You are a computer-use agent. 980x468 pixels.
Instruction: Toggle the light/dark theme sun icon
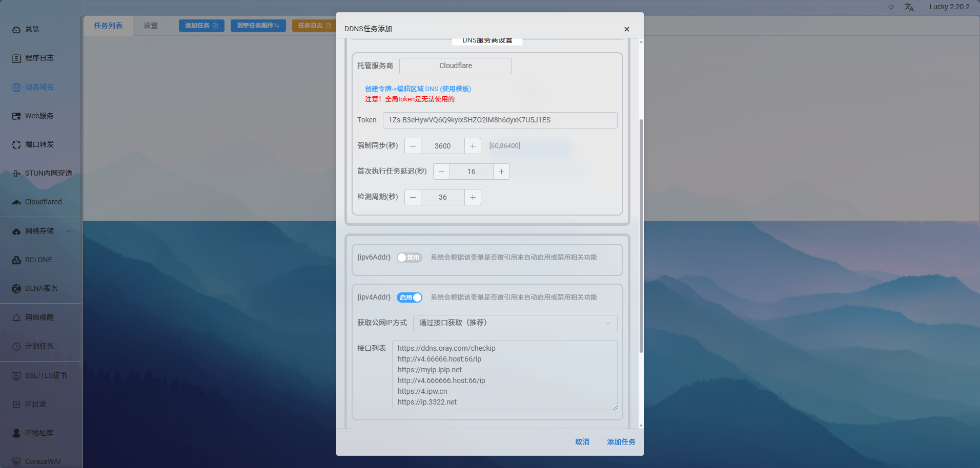click(891, 7)
